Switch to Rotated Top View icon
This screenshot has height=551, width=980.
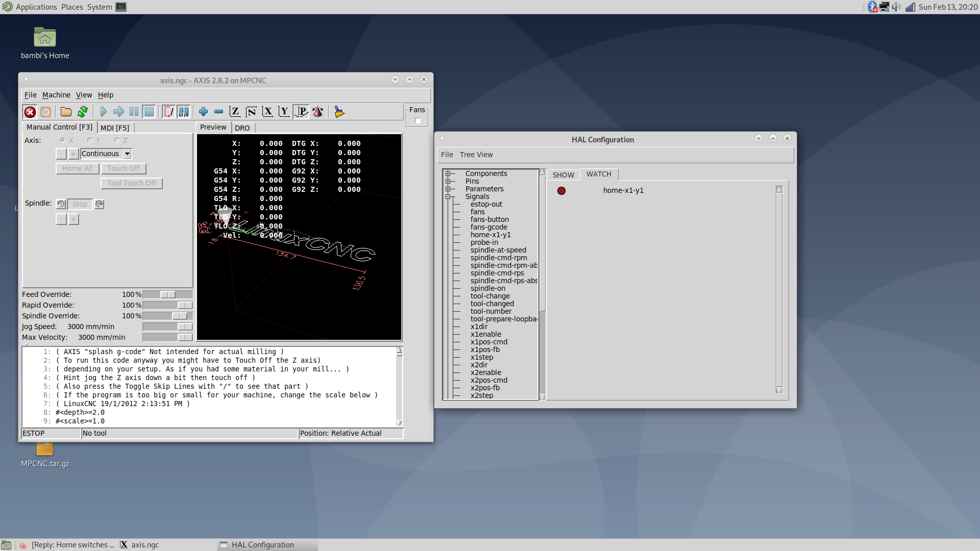251,112
